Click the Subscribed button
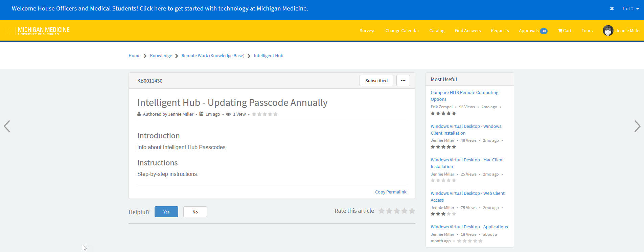The height and width of the screenshot is (252, 644). [x=376, y=81]
